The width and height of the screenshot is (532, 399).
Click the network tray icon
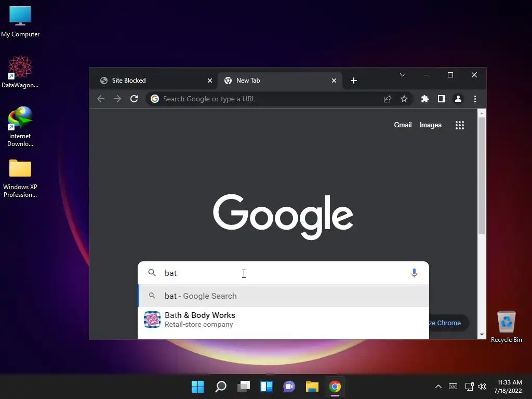click(x=470, y=387)
